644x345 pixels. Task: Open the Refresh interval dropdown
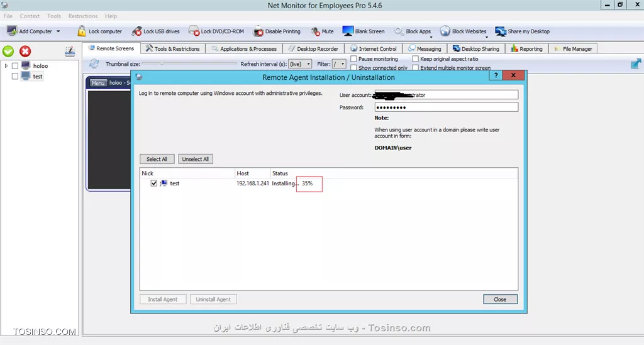(300, 64)
